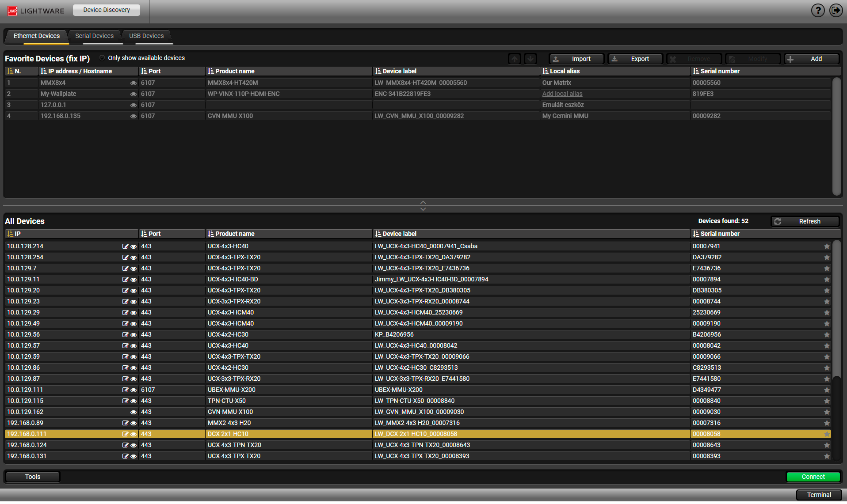The image size is (847, 504).
Task: Move favorite device down with arrow button
Action: pyautogui.click(x=530, y=59)
